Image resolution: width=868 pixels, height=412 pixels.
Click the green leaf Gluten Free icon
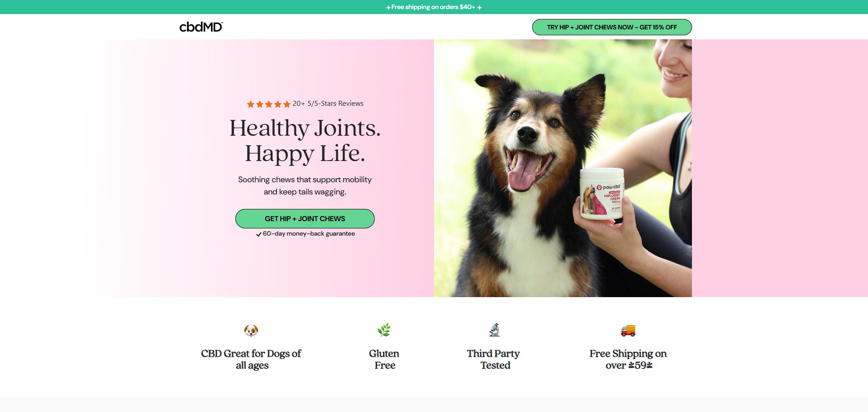click(x=384, y=330)
